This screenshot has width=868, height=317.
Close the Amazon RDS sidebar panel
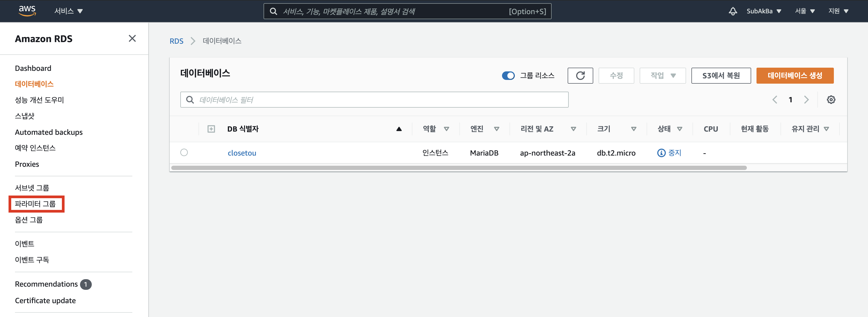(132, 38)
